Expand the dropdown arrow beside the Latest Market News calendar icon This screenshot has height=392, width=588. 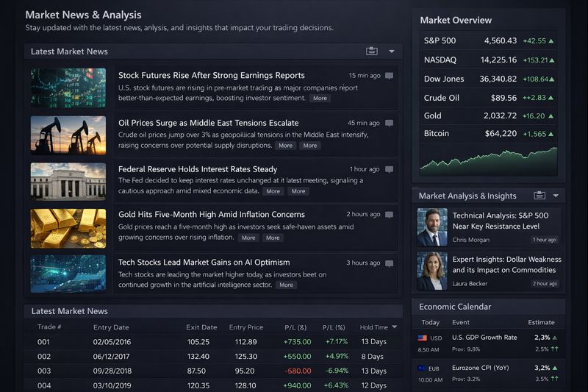tap(392, 51)
